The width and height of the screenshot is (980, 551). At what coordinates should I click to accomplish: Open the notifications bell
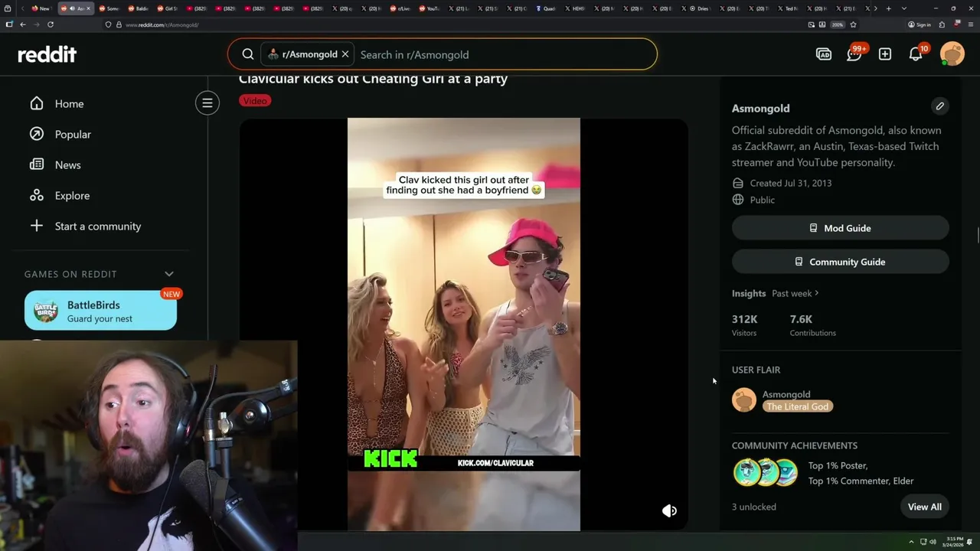coord(916,54)
